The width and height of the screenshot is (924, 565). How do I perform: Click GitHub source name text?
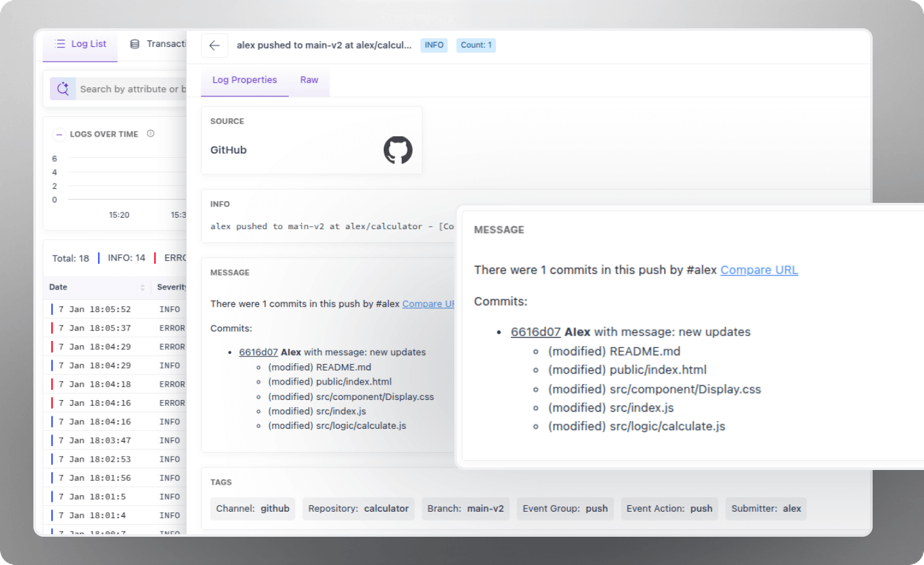point(228,150)
